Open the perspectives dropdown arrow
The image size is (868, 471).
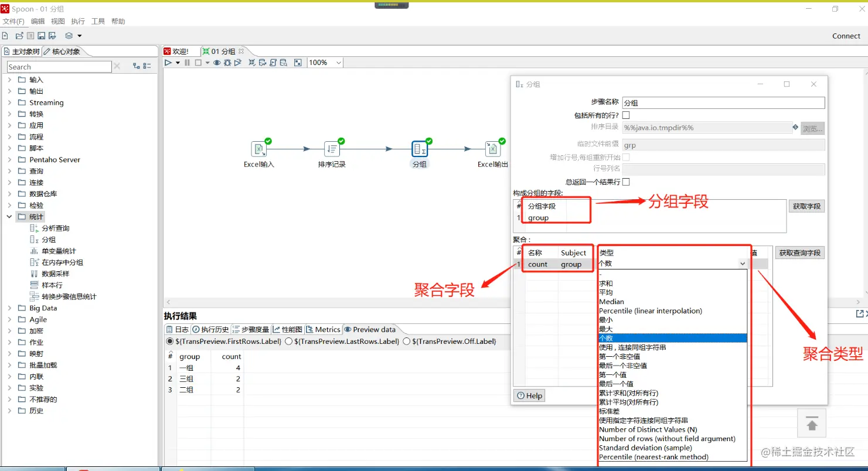coord(80,36)
